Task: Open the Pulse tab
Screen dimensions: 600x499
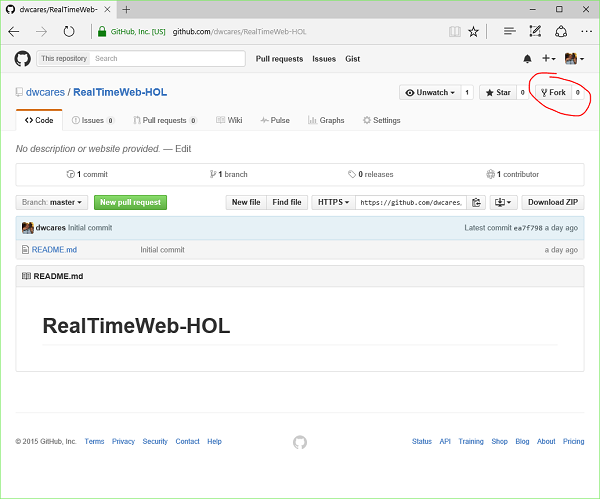Action: (275, 120)
